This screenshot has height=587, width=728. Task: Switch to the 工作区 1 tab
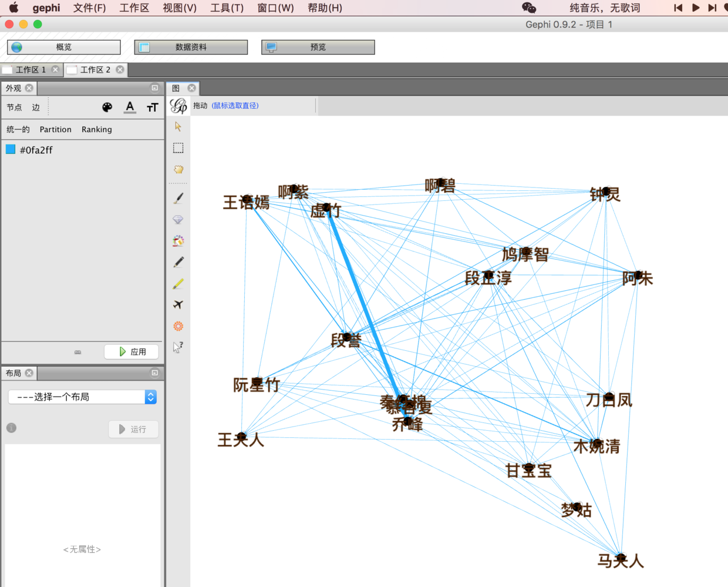(x=31, y=69)
